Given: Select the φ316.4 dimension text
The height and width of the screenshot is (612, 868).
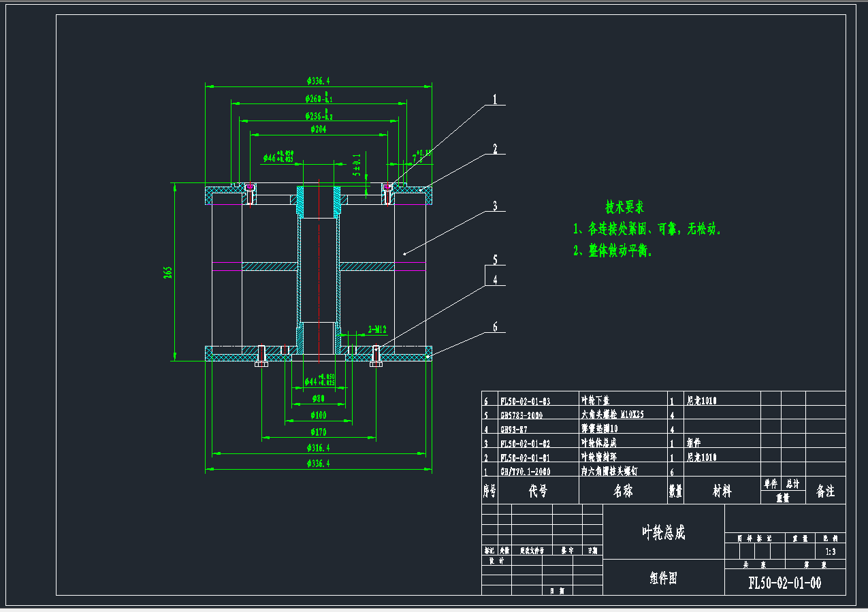Looking at the screenshot, I should (318, 447).
